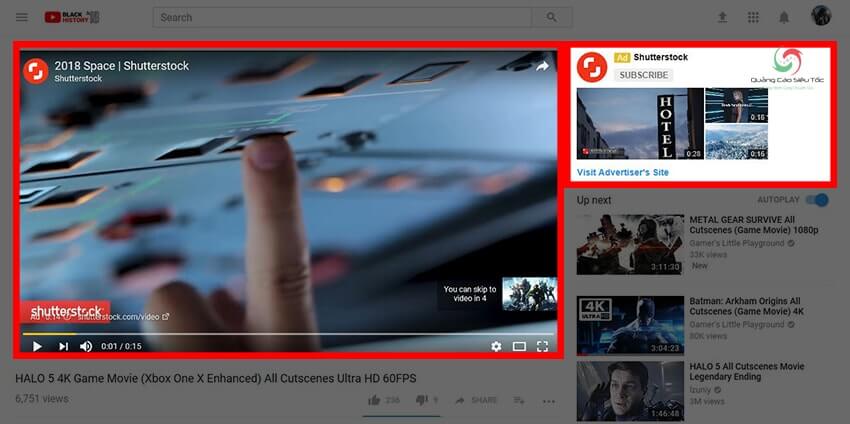
Task: Mute the video volume
Action: [x=86, y=346]
